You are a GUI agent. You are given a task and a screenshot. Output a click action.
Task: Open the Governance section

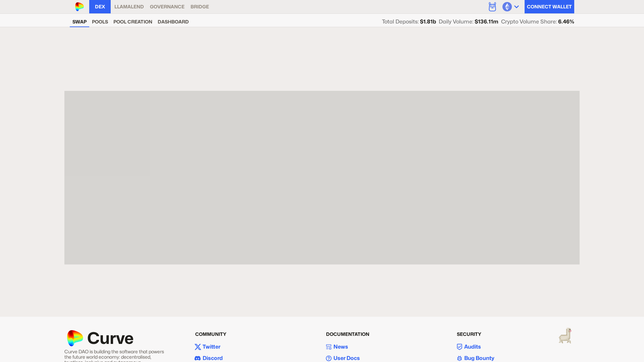coord(167,7)
